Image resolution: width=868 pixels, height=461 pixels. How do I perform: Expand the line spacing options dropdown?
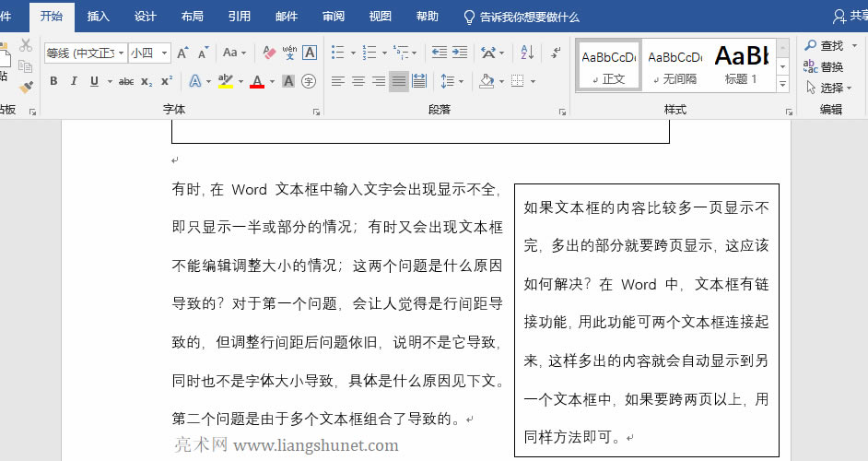(x=461, y=81)
